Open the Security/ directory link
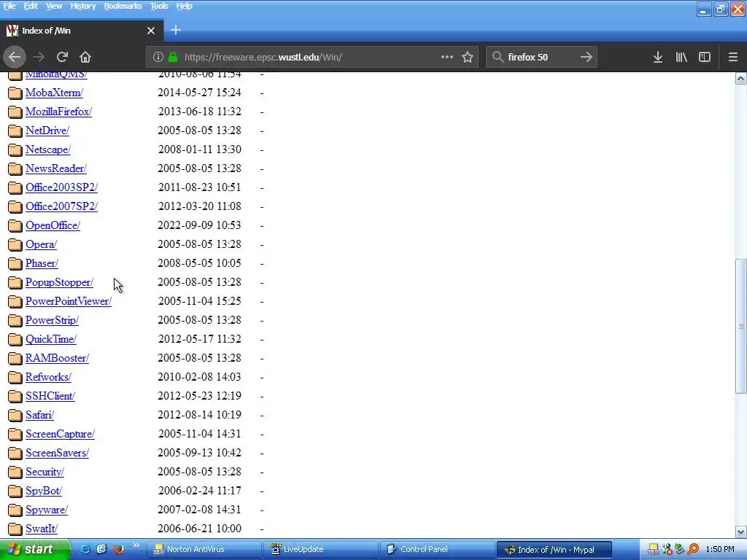Viewport: 747px width, 560px height. pos(44,472)
